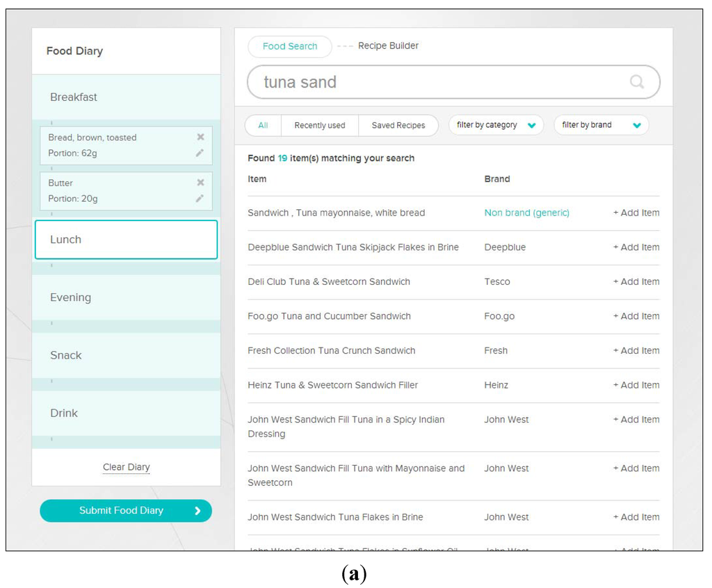Show Saved Recipes filter
This screenshot has height=588, width=712.
coord(398,126)
